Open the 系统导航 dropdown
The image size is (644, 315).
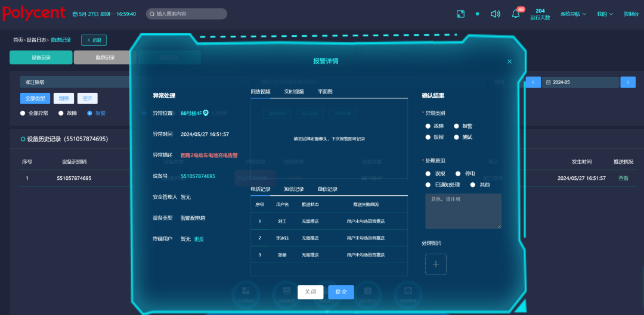[574, 14]
